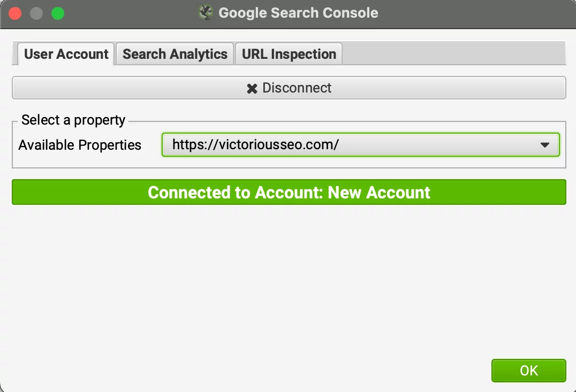Open the Search Analytics tab
Image resolution: width=576 pixels, height=392 pixels.
(x=175, y=54)
